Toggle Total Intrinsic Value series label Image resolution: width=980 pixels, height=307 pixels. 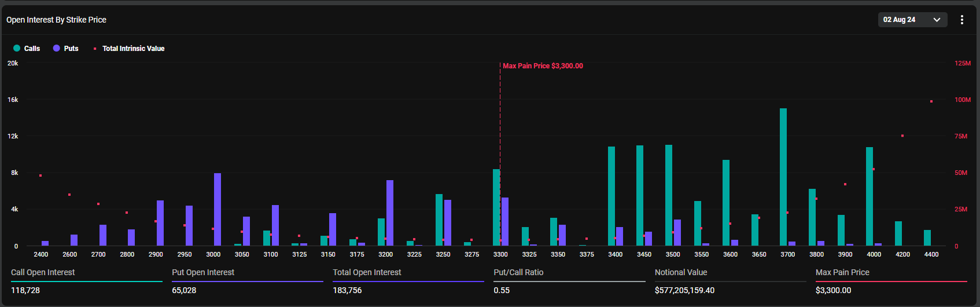click(x=133, y=49)
